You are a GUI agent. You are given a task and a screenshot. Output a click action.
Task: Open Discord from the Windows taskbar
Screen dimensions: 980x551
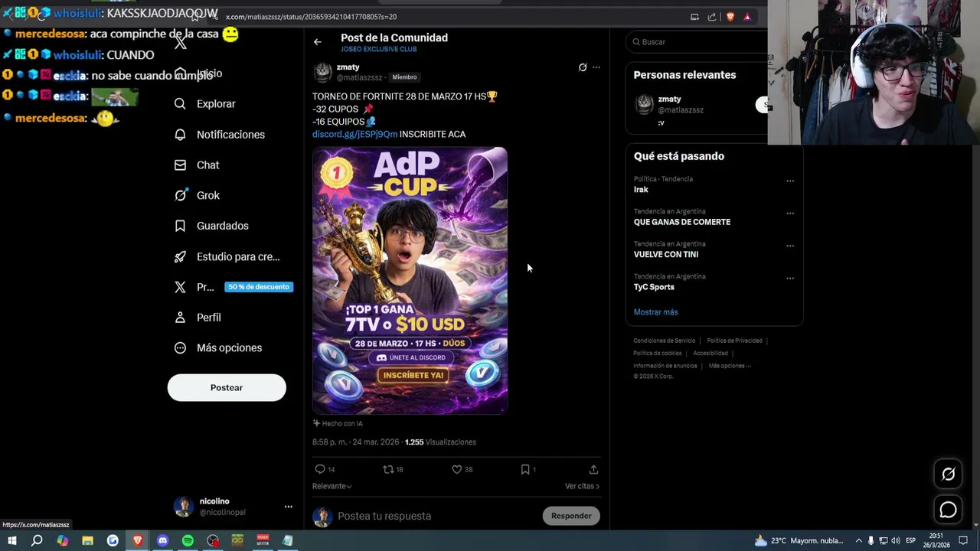click(162, 540)
